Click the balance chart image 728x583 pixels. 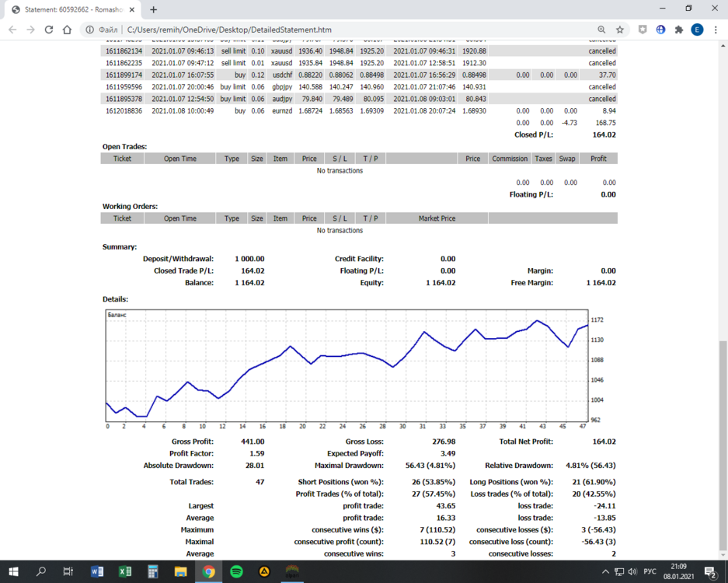tap(356, 369)
